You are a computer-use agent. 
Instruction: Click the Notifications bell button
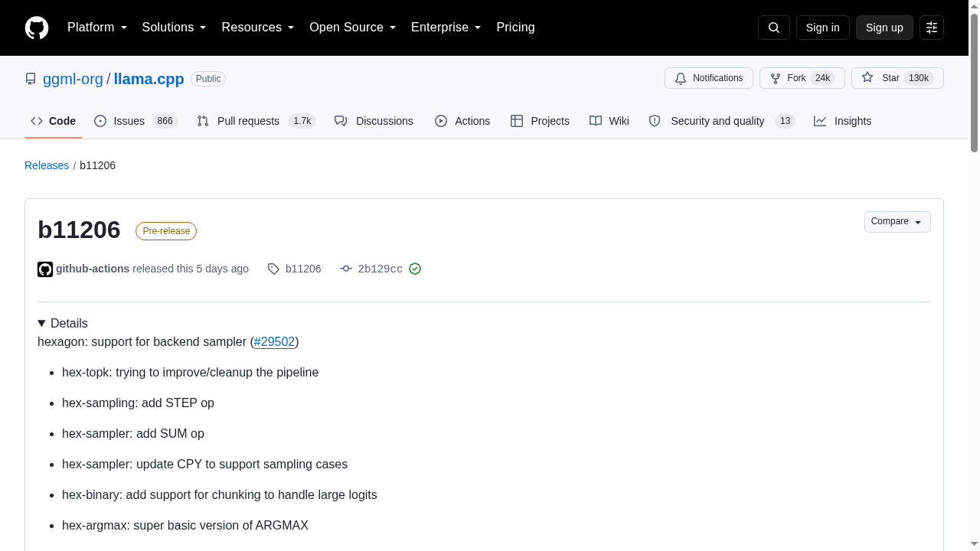coord(709,78)
